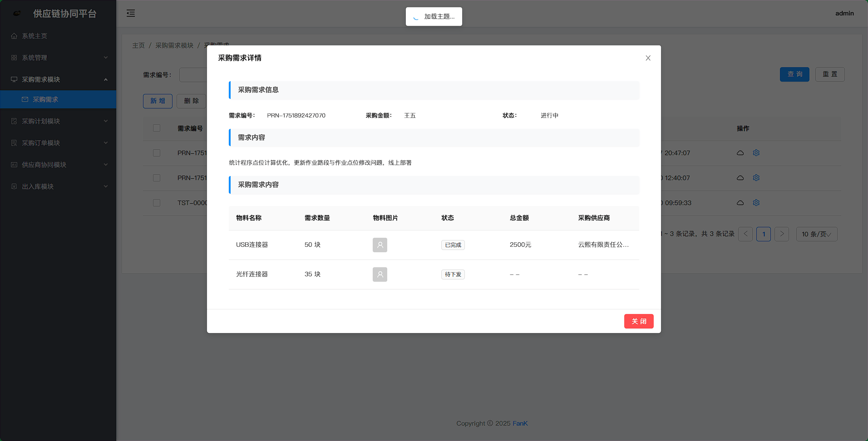Viewport: 868px width, 441px height.
Task: Toggle the select-all checkbox in table header
Action: 157,128
